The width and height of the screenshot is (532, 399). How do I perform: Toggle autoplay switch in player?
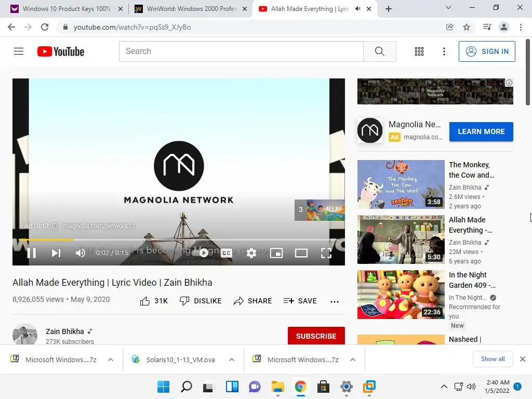tap(204, 253)
